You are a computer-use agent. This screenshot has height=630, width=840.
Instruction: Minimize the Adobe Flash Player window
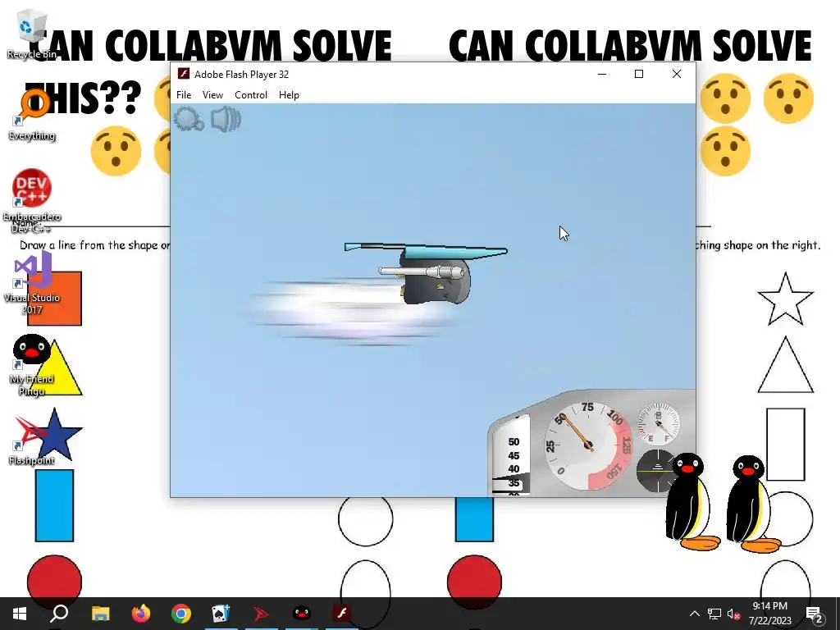click(x=602, y=74)
